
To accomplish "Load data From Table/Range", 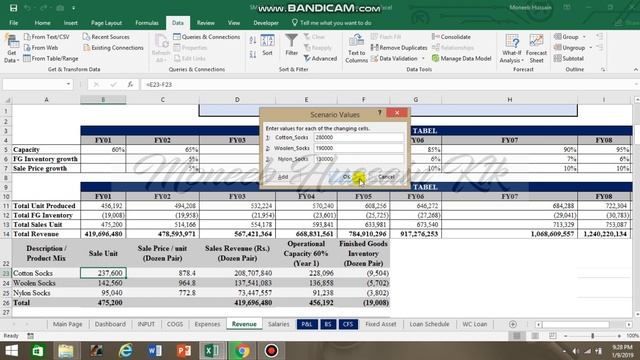I will click(x=51, y=58).
